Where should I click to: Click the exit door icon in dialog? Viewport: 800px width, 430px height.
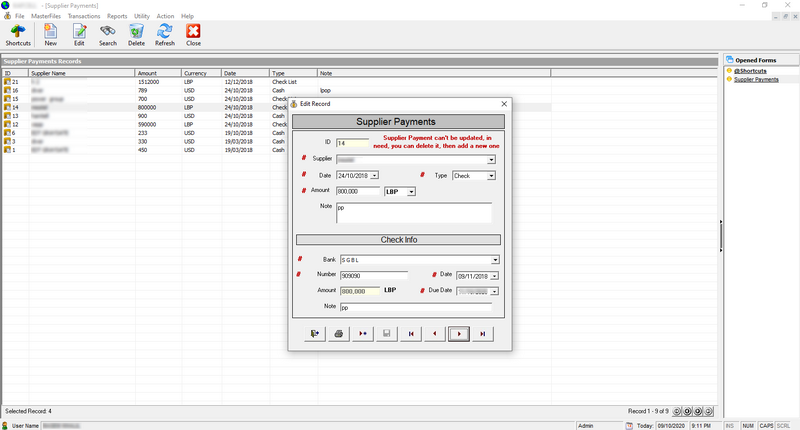pyautogui.click(x=315, y=334)
